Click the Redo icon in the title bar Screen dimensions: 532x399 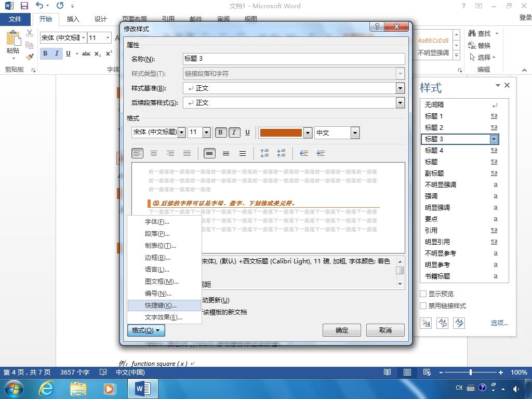pyautogui.click(x=60, y=5)
